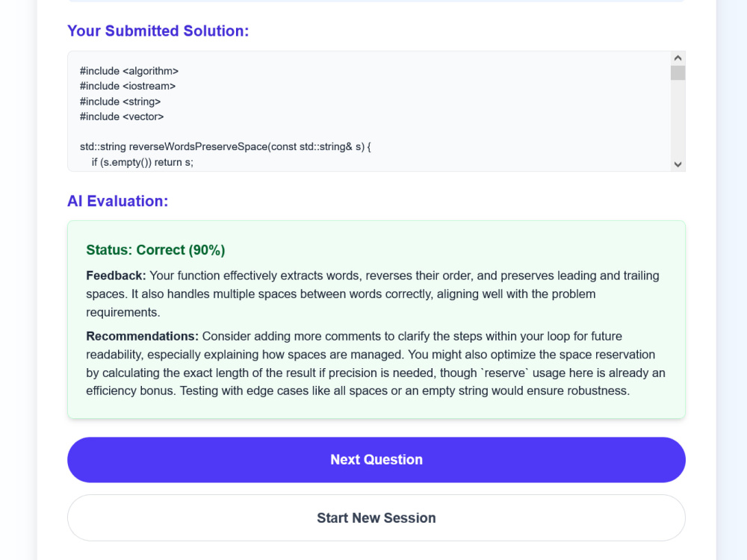
Task: Click the feedback paragraph about extracting words
Action: [x=373, y=293]
